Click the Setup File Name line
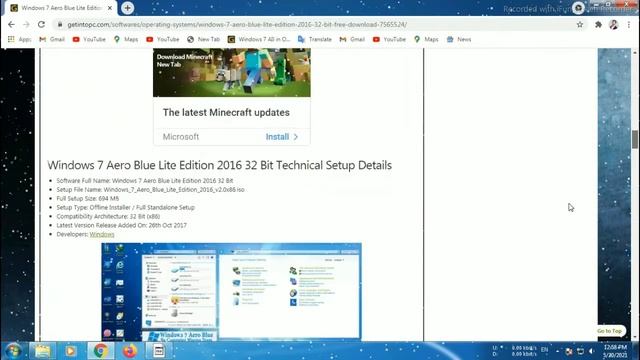This screenshot has height=360, width=640. (150, 189)
